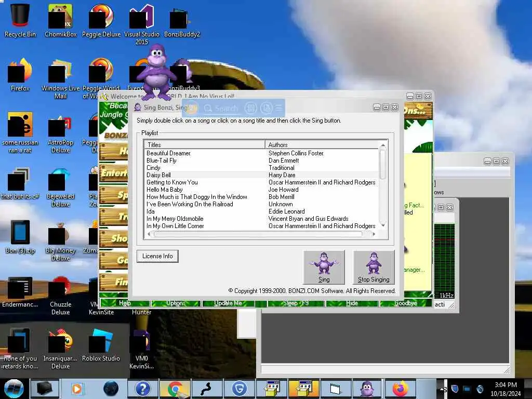Open the 'that but its c#' desktop icon
Viewport: 532px width, 399px height.
point(20,183)
